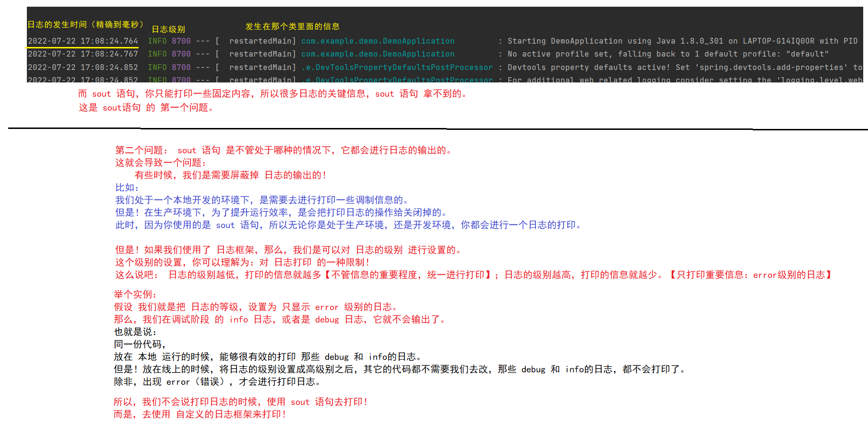
Task: Click the blue text '比如：'
Action: (x=128, y=187)
